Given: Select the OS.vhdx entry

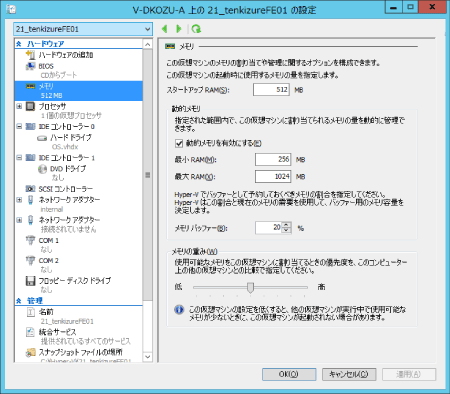Looking at the screenshot, I should tap(65, 147).
